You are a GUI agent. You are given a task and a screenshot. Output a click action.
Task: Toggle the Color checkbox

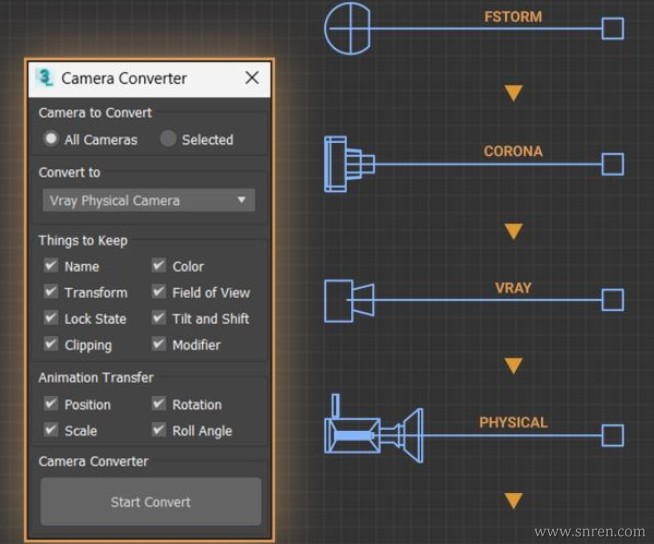pos(159,265)
